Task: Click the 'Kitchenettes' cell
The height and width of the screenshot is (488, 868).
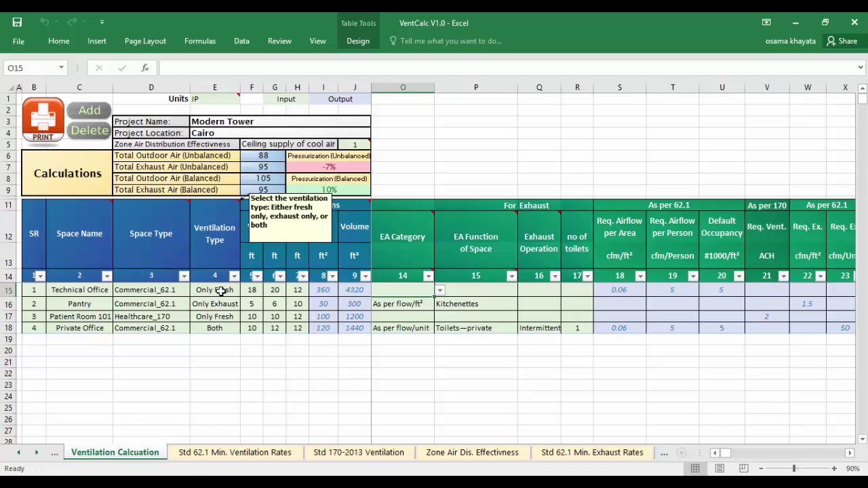Action: tap(475, 304)
